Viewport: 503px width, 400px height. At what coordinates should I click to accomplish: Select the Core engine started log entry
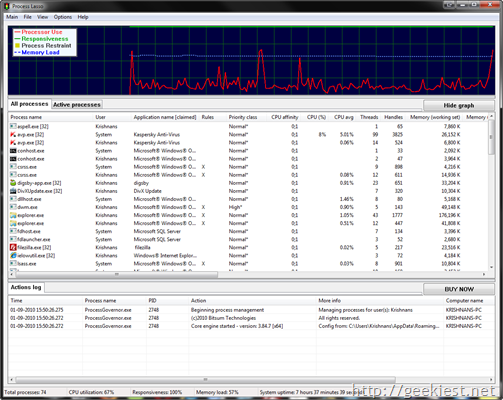pos(237,326)
